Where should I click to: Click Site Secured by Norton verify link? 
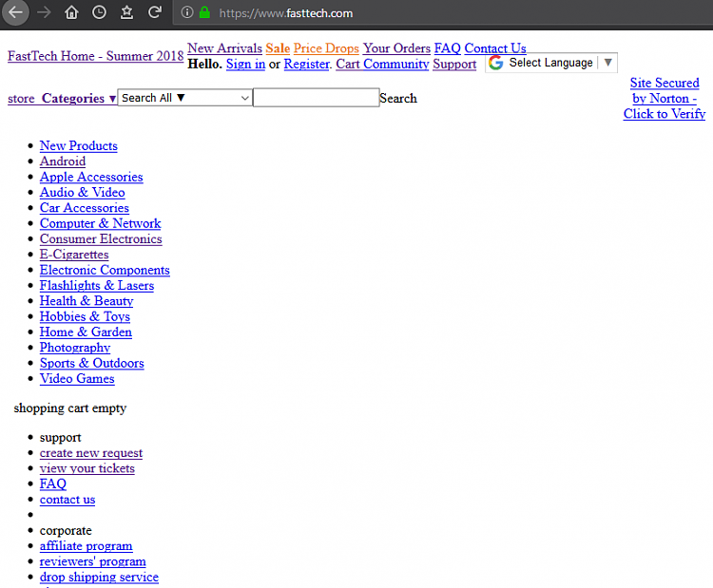point(665,98)
